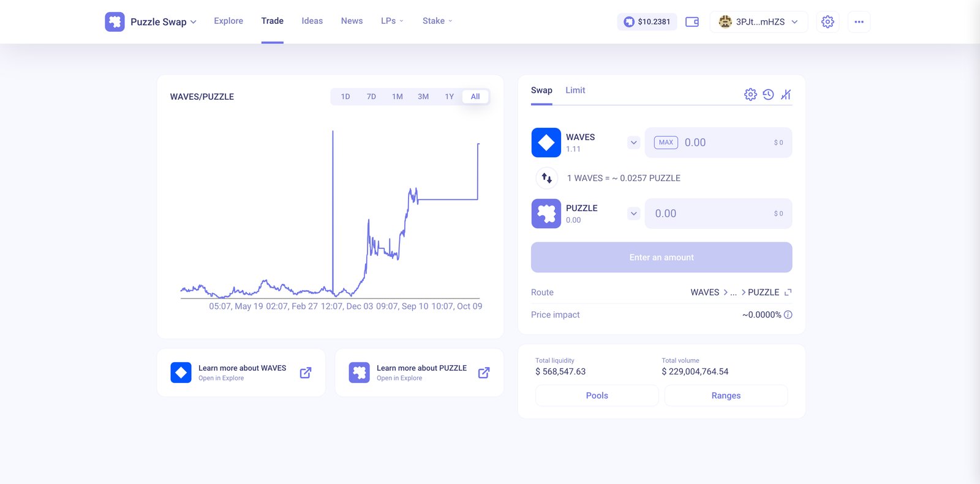
Task: Open the WAVES token selector chevron
Action: click(634, 143)
